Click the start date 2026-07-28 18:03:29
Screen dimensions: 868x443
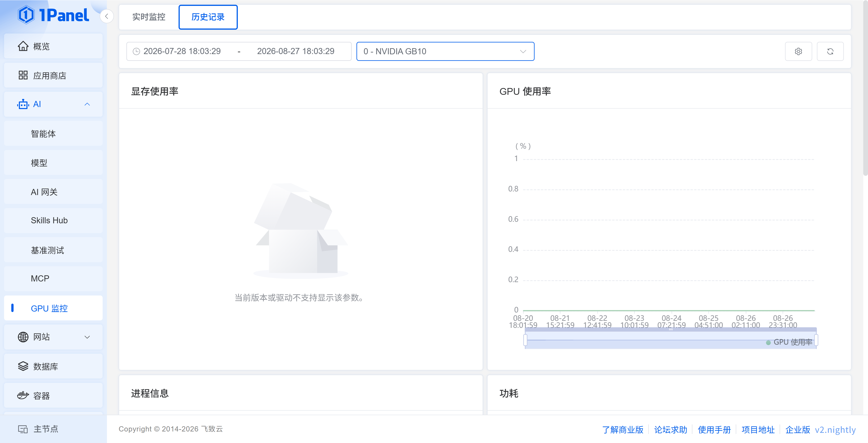(x=182, y=51)
